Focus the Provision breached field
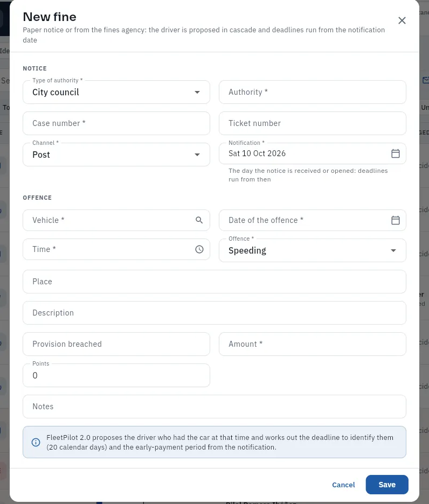Screen dimensions: 429x504 pyautogui.click(x=116, y=344)
